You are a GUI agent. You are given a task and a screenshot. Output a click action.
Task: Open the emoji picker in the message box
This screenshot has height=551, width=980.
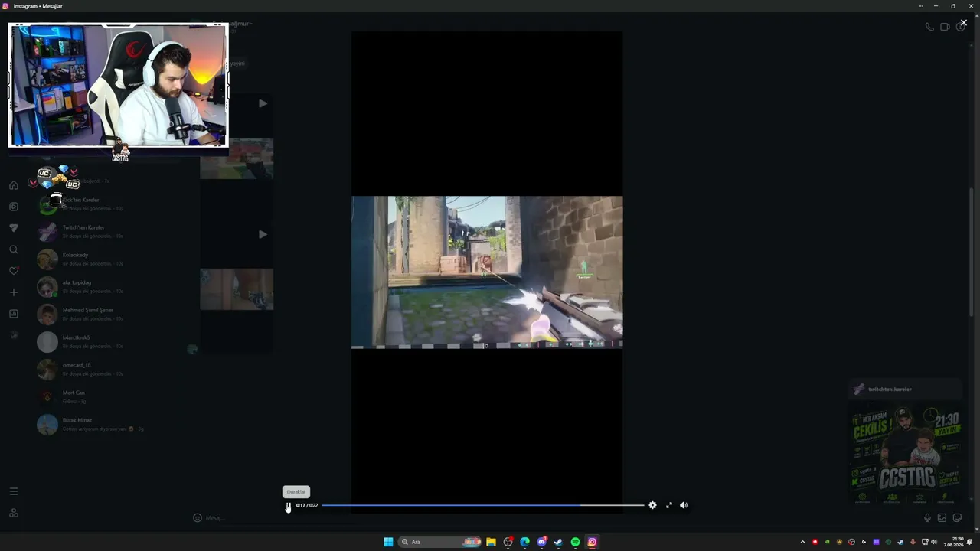click(x=198, y=518)
